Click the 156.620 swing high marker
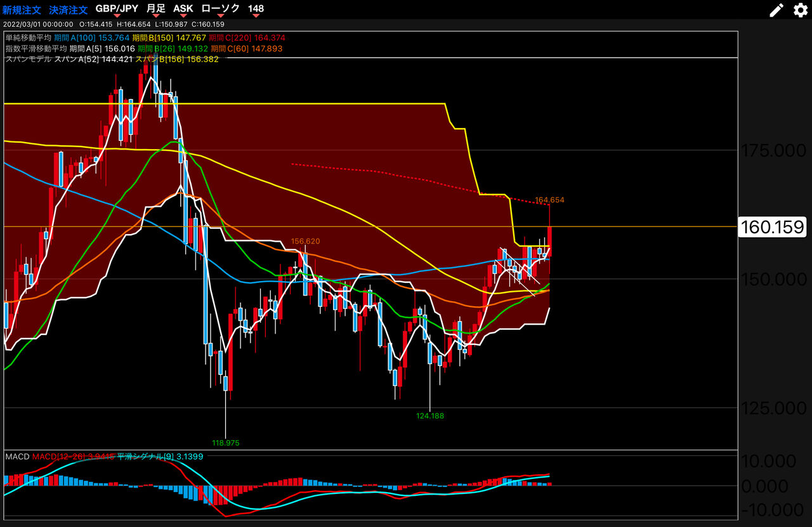The image size is (812, 527). [306, 242]
